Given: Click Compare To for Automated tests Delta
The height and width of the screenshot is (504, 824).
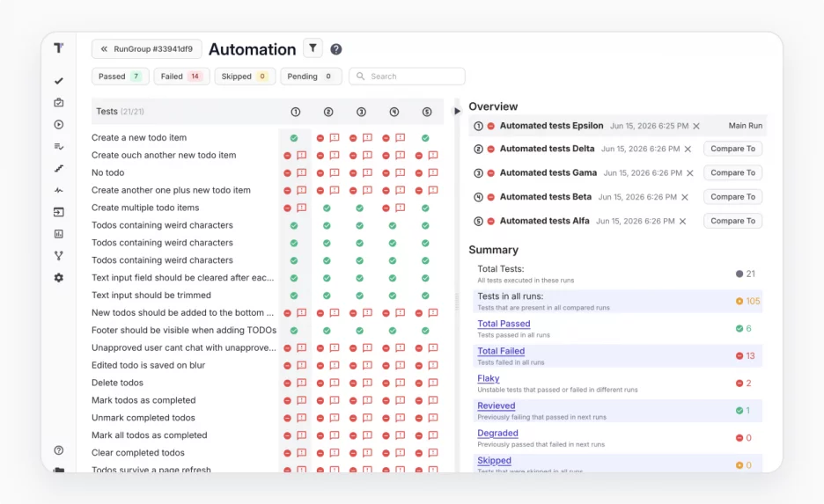Looking at the screenshot, I should (x=732, y=149).
